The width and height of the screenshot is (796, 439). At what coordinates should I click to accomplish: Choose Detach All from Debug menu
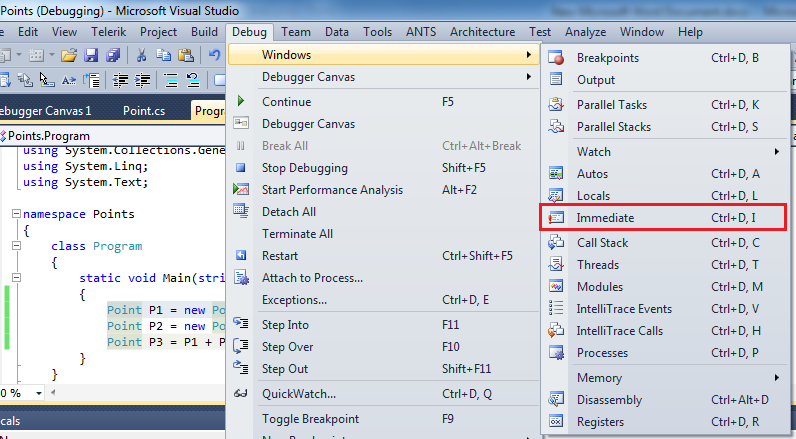(x=383, y=212)
